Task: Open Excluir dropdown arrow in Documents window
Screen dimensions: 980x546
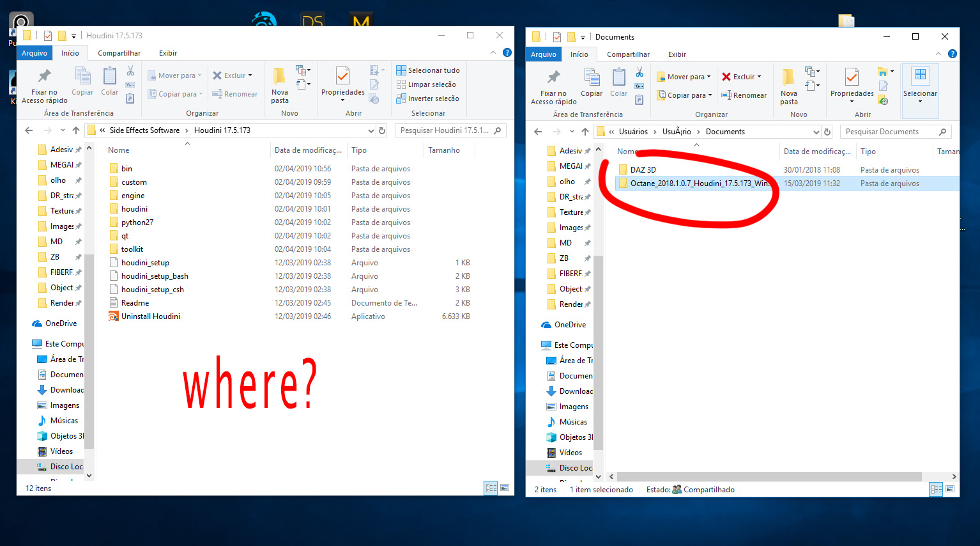Action: tap(759, 77)
